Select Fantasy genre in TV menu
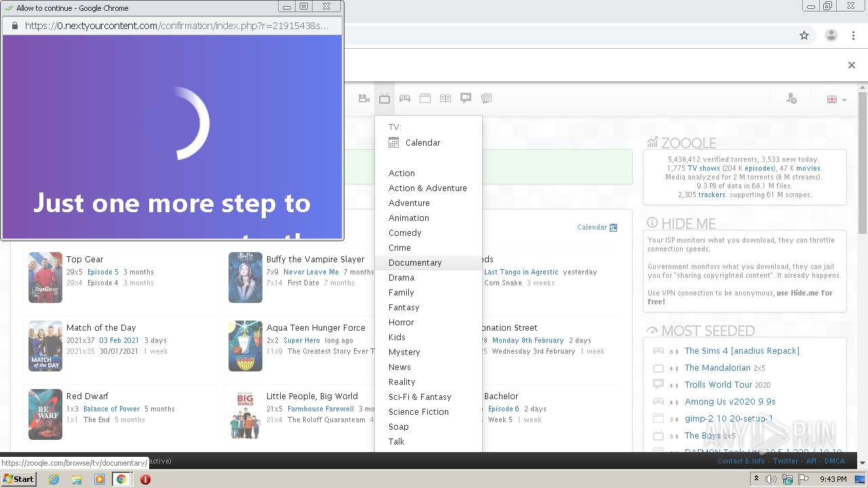Viewport: 868px width, 488px height. pos(403,308)
